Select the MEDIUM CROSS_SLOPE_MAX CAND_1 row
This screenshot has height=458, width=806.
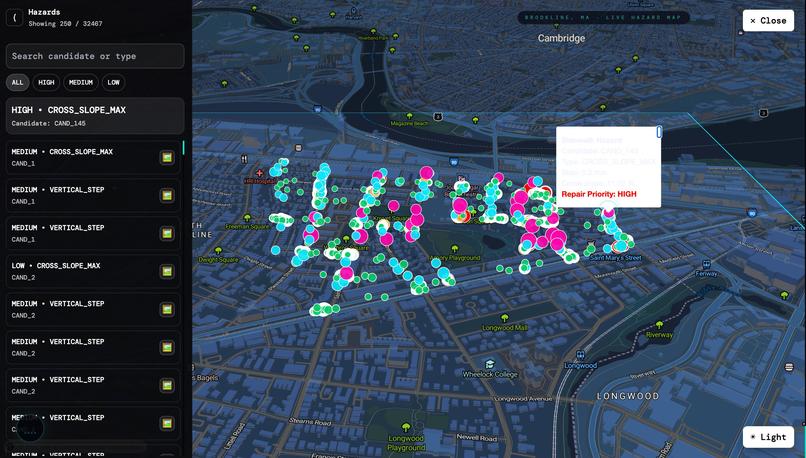(93, 157)
